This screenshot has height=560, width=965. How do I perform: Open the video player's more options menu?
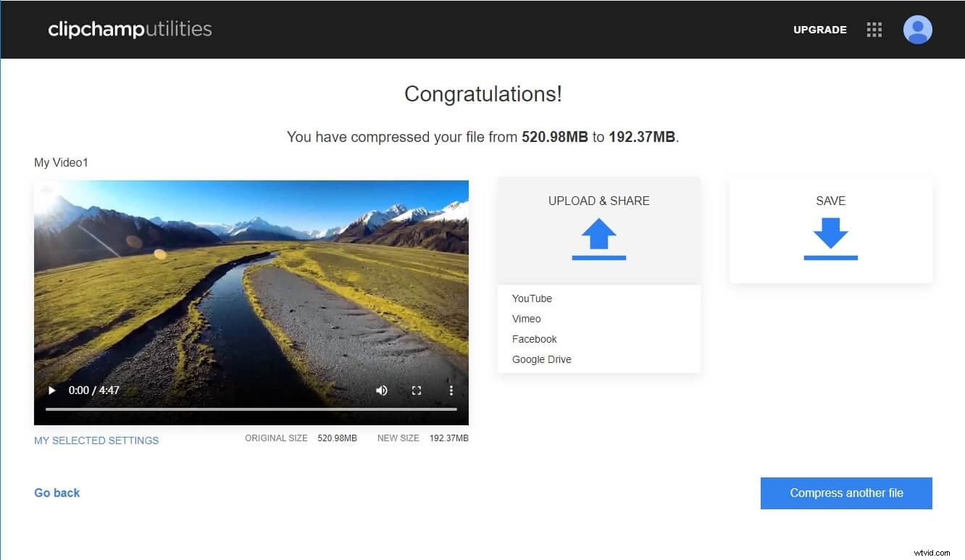451,390
